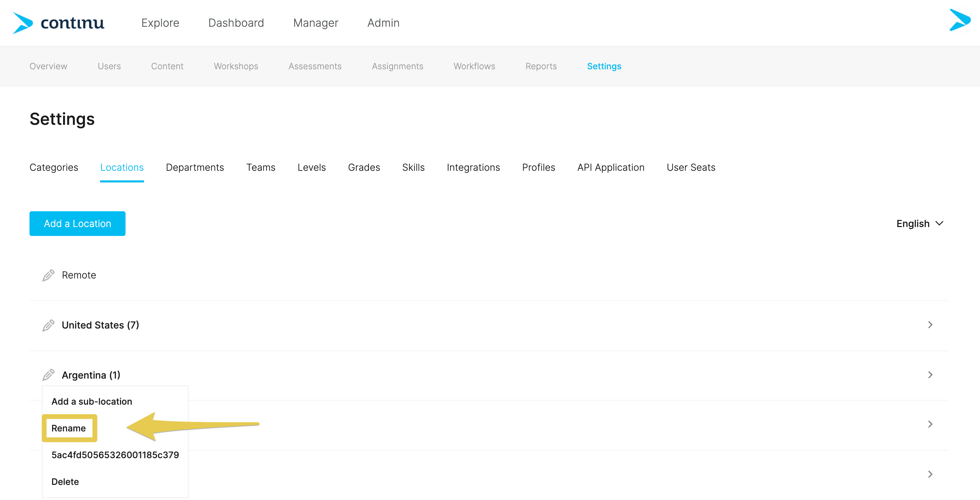Click the location ID 5ac4fd50565326001185c379
Screen dimensions: 980x500
pyautogui.click(x=115, y=455)
